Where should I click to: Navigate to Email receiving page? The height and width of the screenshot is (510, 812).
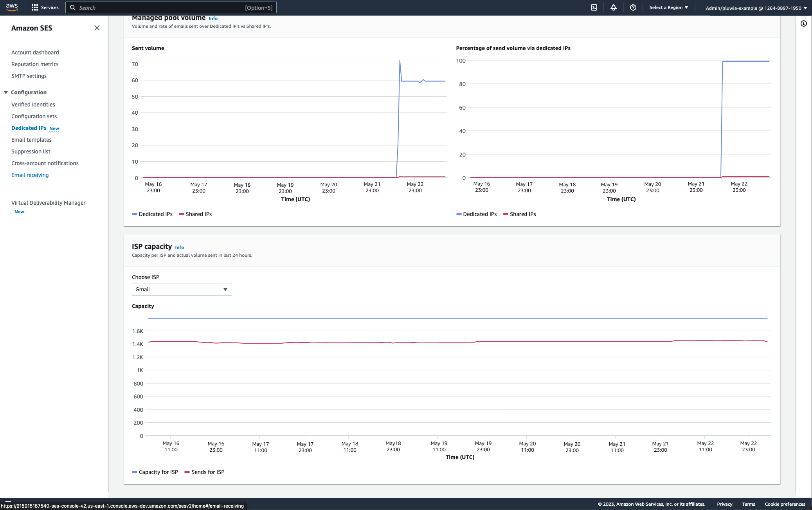pos(30,175)
